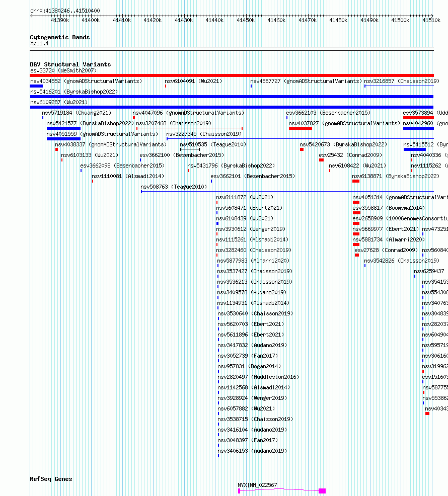Open the NYX|NM_022567 gene label
Viewport: 448px width, 496px height.
tap(257, 485)
